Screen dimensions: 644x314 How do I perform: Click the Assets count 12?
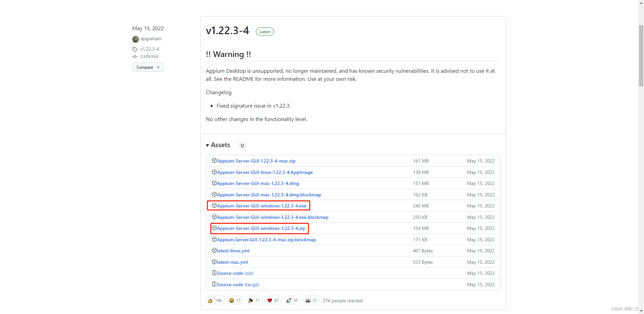242,146
